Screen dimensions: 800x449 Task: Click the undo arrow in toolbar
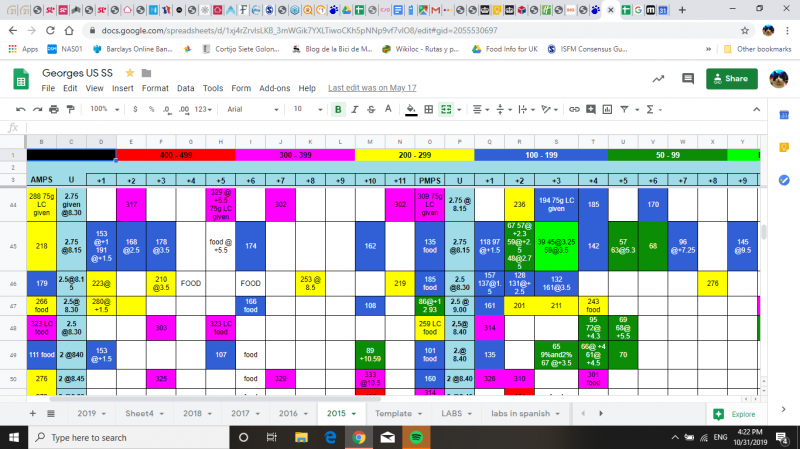tap(20, 109)
